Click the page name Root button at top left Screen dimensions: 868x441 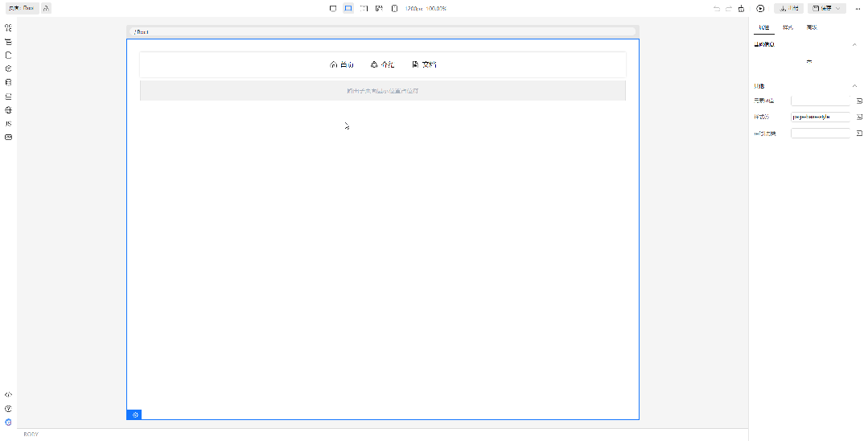23,8
